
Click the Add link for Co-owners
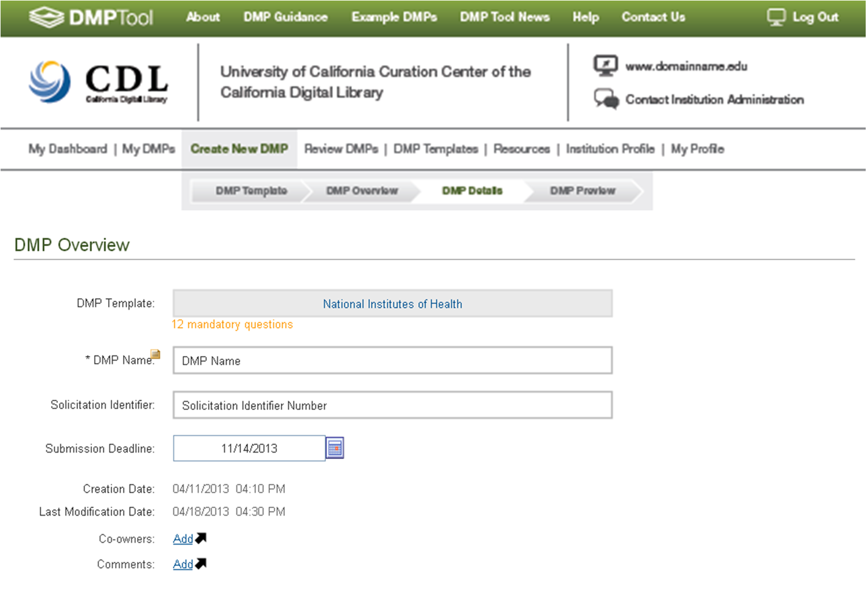(x=183, y=539)
